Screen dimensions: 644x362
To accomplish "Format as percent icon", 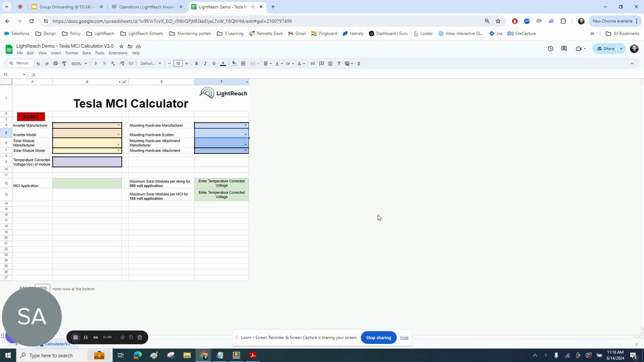I will tap(104, 63).
